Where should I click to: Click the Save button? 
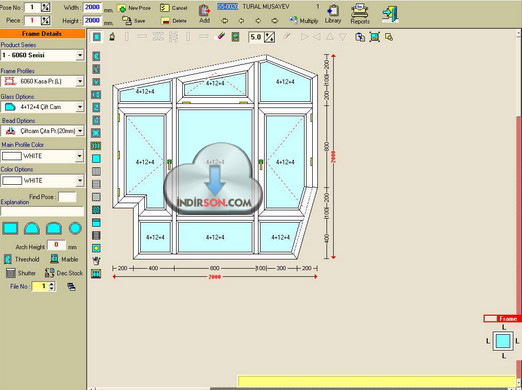pyautogui.click(x=134, y=21)
